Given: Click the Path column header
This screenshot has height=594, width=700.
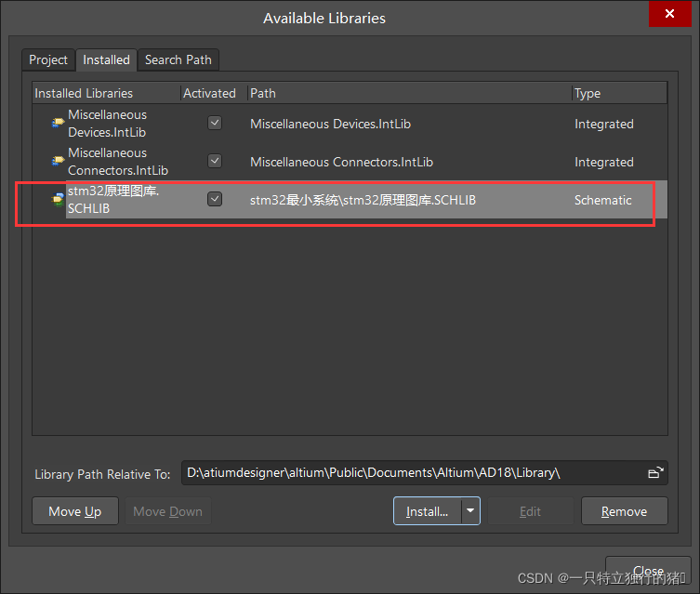Looking at the screenshot, I should pos(409,93).
